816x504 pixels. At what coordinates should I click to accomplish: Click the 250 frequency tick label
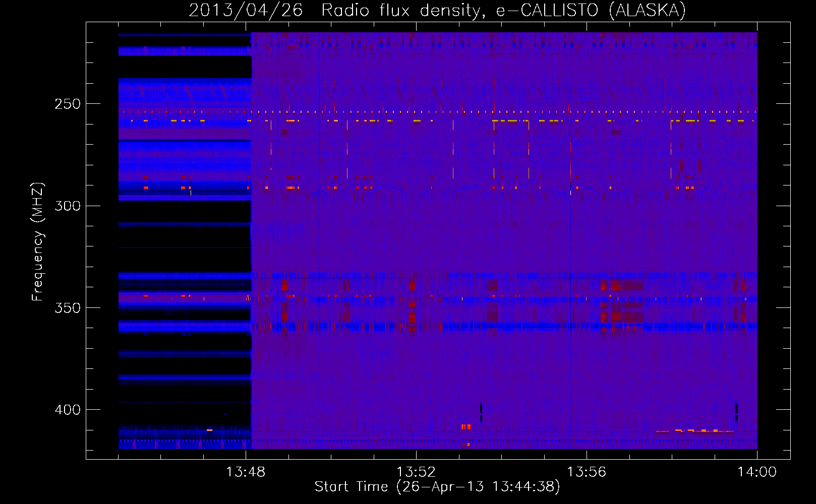click(x=68, y=104)
